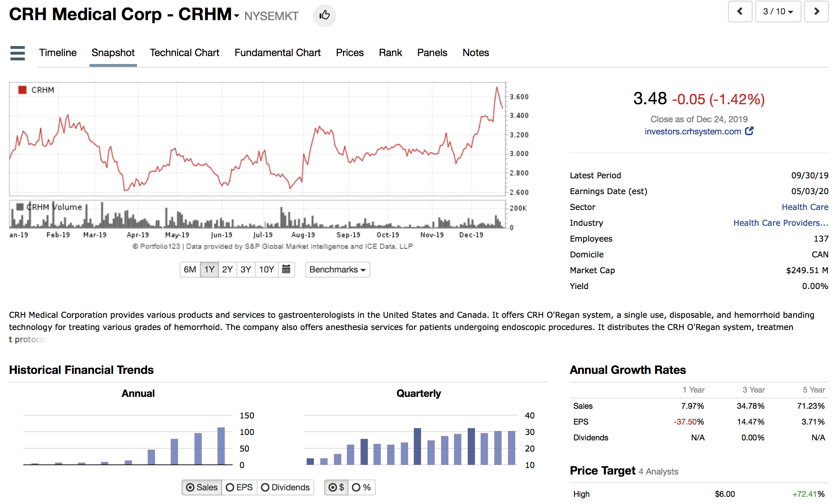837x504 pixels.
Task: Open the CRHM ticker dropdown arrow
Action: pyautogui.click(x=236, y=16)
